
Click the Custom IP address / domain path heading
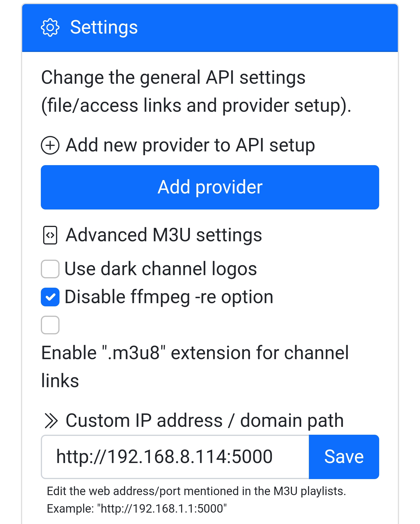coord(205,421)
